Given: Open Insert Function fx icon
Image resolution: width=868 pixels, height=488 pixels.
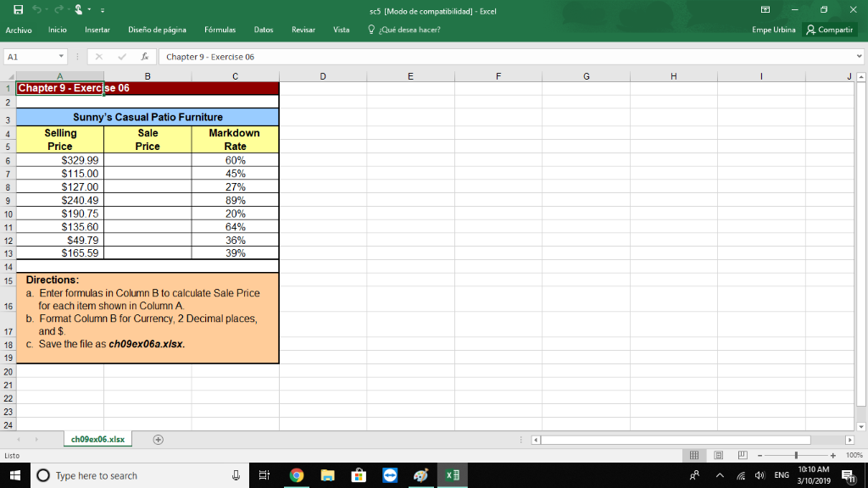Looking at the screenshot, I should [144, 57].
